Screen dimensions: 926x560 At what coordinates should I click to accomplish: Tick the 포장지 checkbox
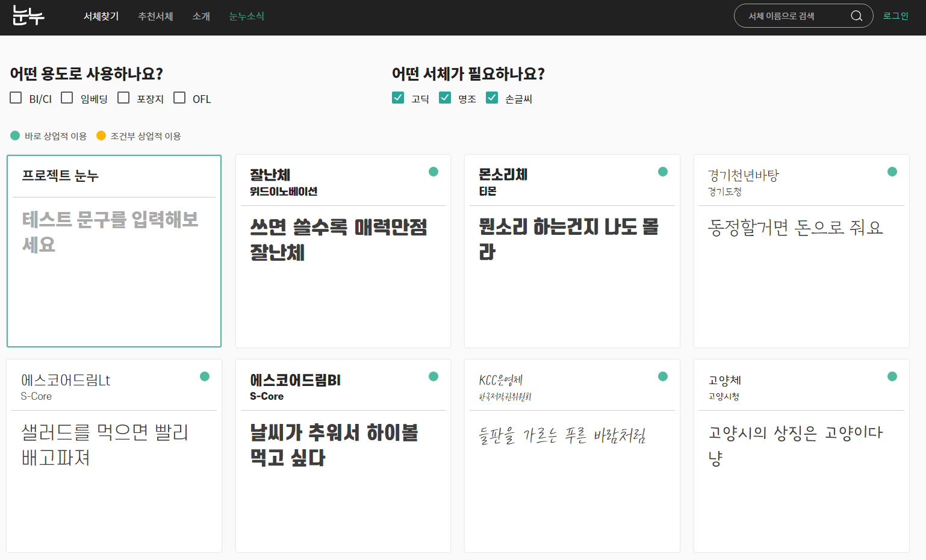click(x=123, y=98)
